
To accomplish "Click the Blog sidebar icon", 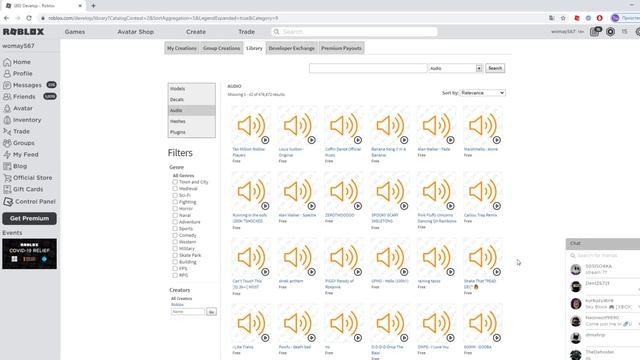I will pyautogui.click(x=7, y=166).
